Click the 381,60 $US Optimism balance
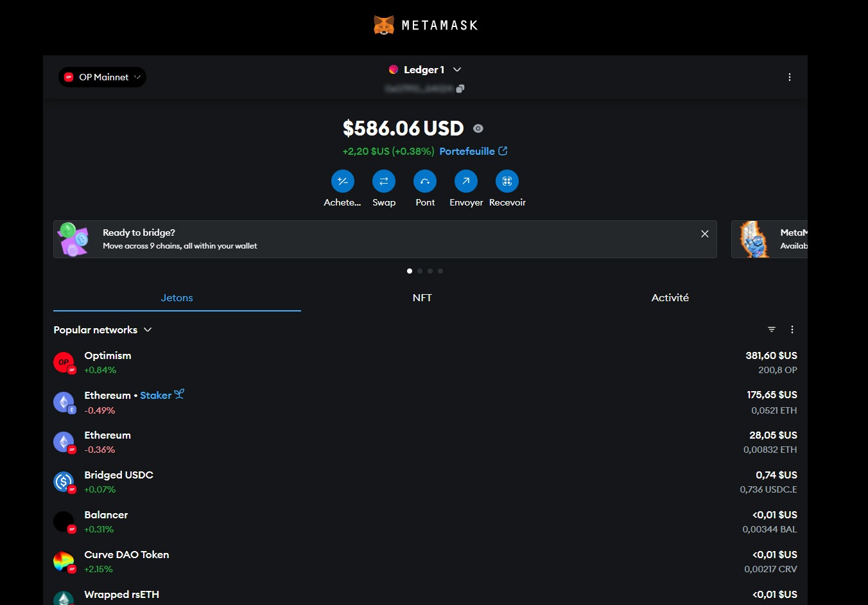The height and width of the screenshot is (605, 868). 771,356
